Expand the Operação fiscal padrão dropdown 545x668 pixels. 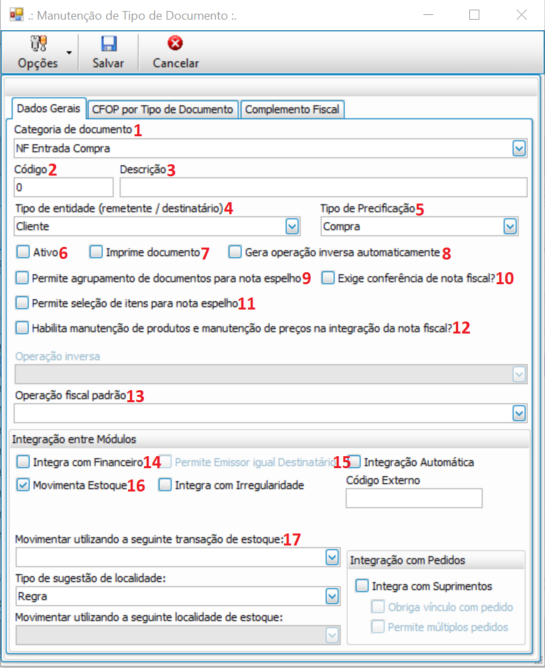[x=519, y=413]
